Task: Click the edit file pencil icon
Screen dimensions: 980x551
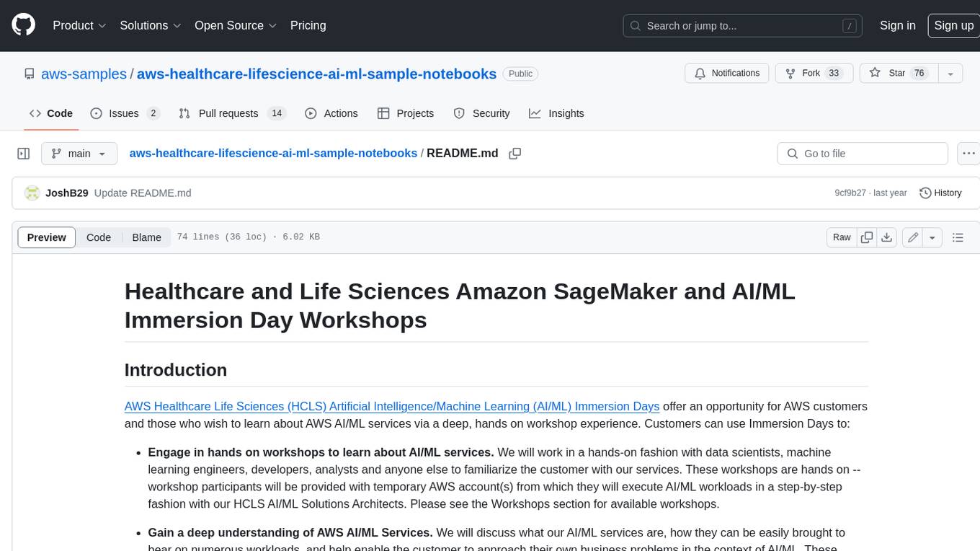Action: 913,237
